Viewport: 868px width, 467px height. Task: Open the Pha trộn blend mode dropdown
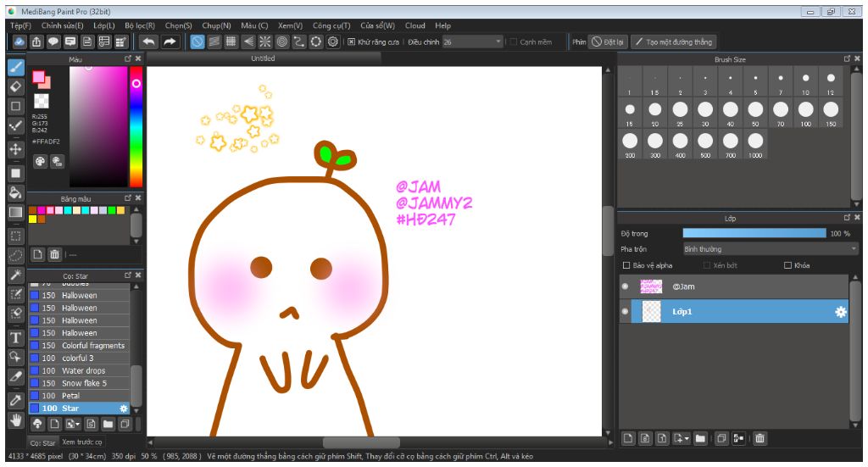coord(770,249)
